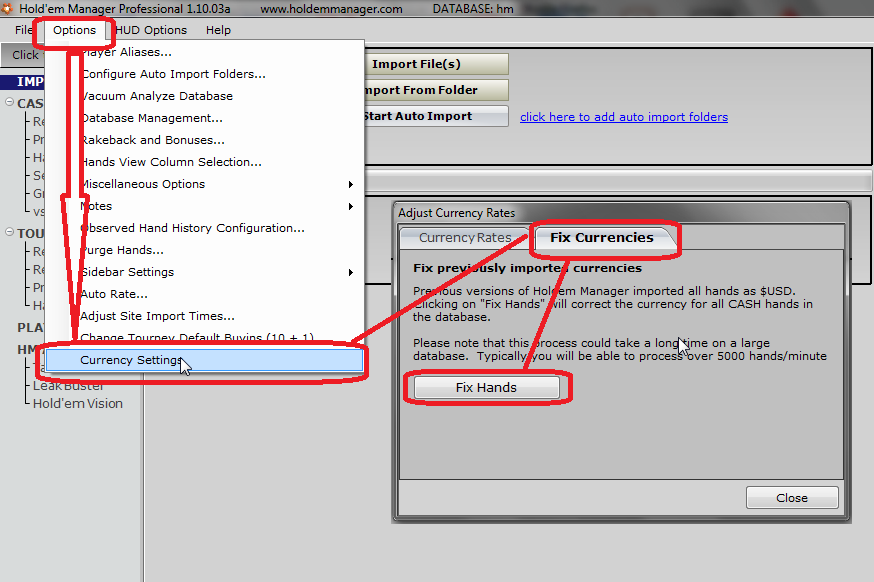Select Leak Buster in the sidebar tree

[68, 386]
